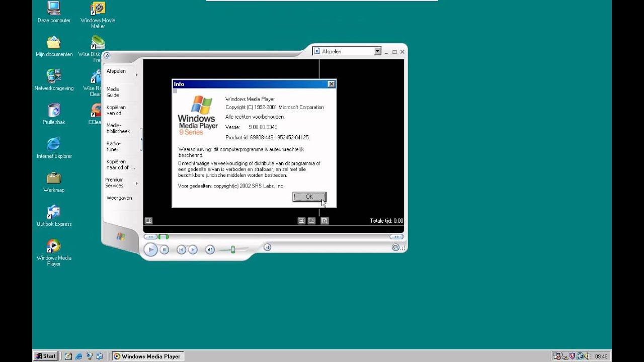Screen dimensions: 644x362
Task: Mute sound with the speaker button
Action: (x=210, y=249)
